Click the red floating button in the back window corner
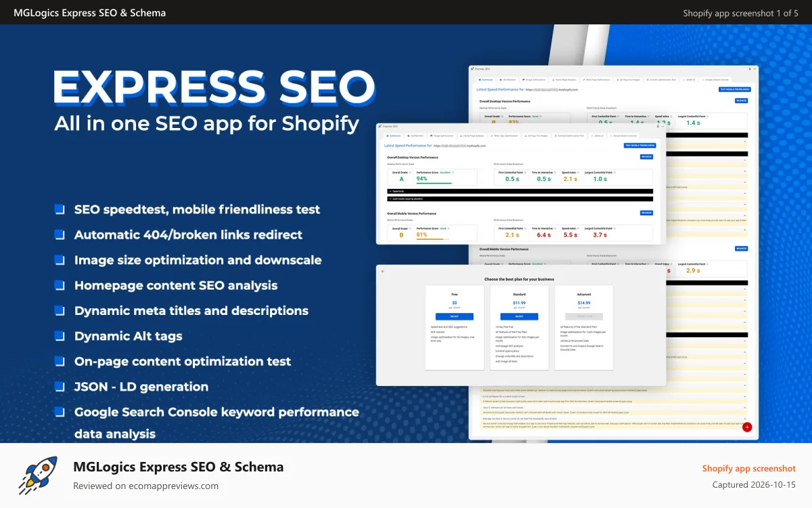 [x=747, y=427]
